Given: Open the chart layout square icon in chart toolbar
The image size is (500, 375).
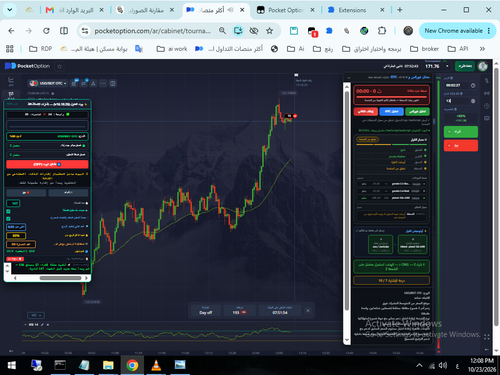Looking at the screenshot, I should point(113,83).
